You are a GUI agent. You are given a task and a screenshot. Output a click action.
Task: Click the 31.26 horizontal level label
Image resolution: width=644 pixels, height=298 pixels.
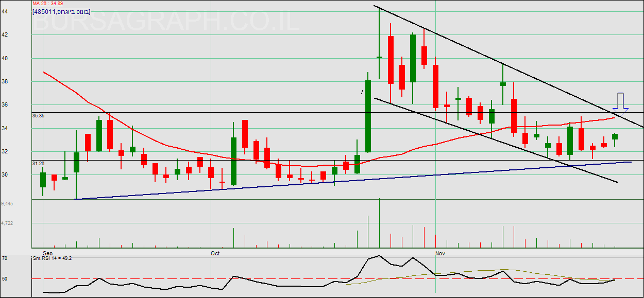38,163
